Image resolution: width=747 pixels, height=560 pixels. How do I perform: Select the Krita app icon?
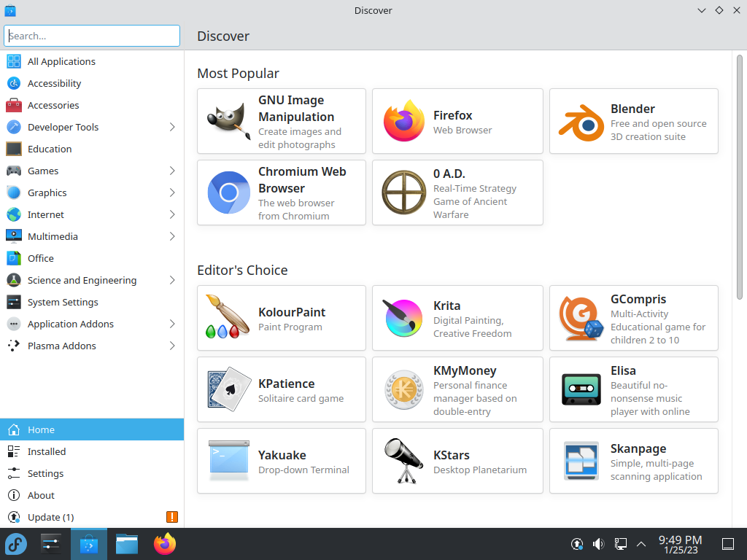tap(404, 318)
